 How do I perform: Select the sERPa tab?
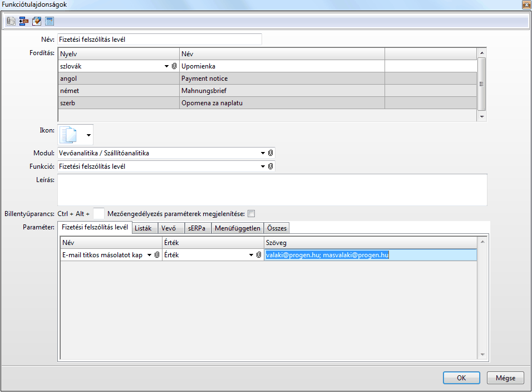(198, 228)
